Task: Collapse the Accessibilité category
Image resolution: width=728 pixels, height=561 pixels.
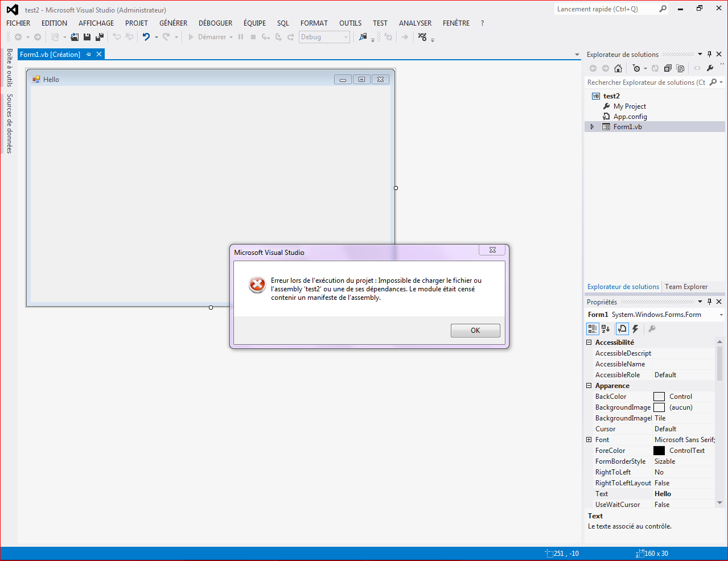Action: coord(589,343)
